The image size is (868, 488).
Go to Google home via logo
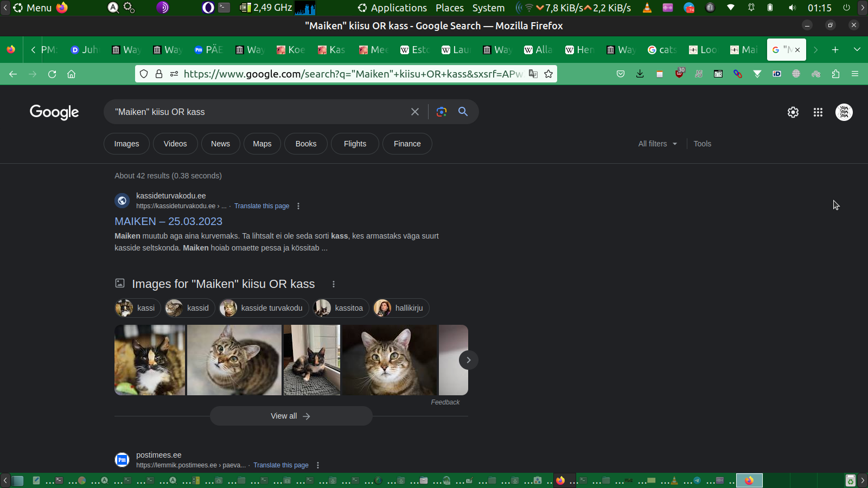click(54, 112)
